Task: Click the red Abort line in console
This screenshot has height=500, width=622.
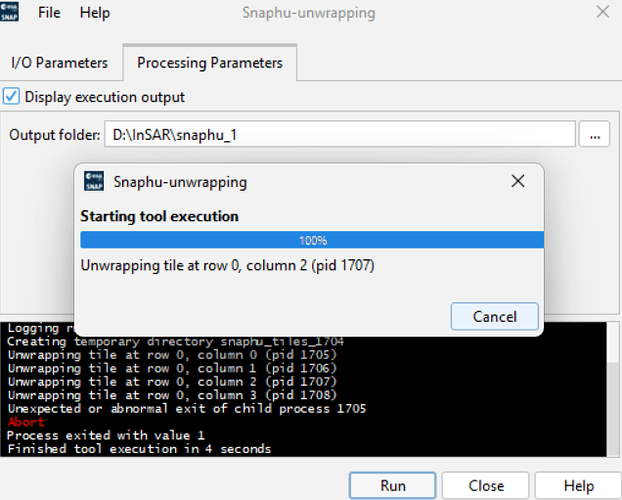Action: [26, 422]
